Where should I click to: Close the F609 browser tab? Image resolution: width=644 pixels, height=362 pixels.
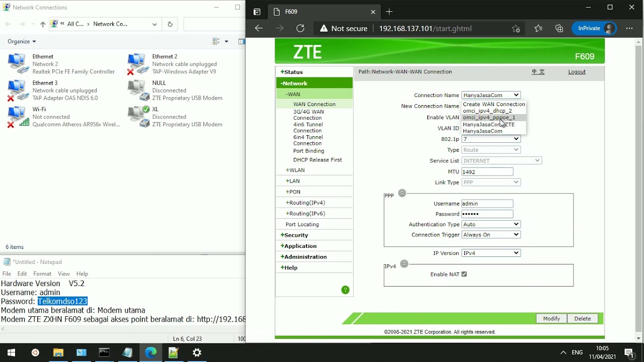(373, 12)
